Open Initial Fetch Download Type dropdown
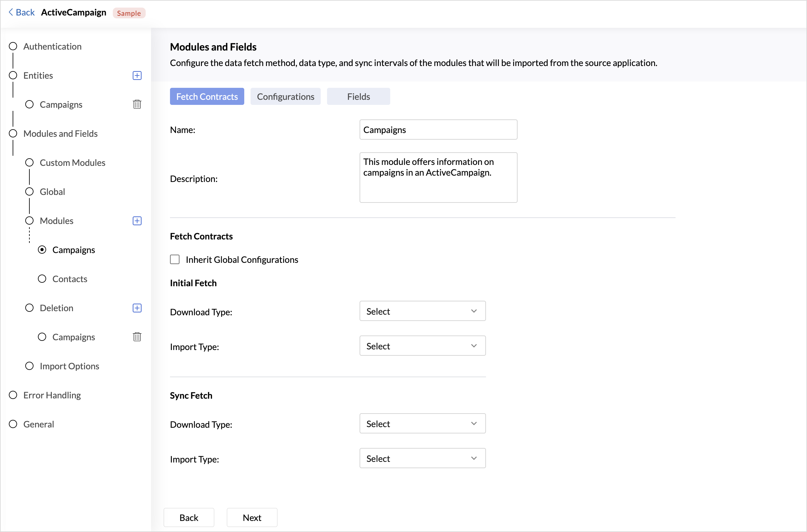 422,311
